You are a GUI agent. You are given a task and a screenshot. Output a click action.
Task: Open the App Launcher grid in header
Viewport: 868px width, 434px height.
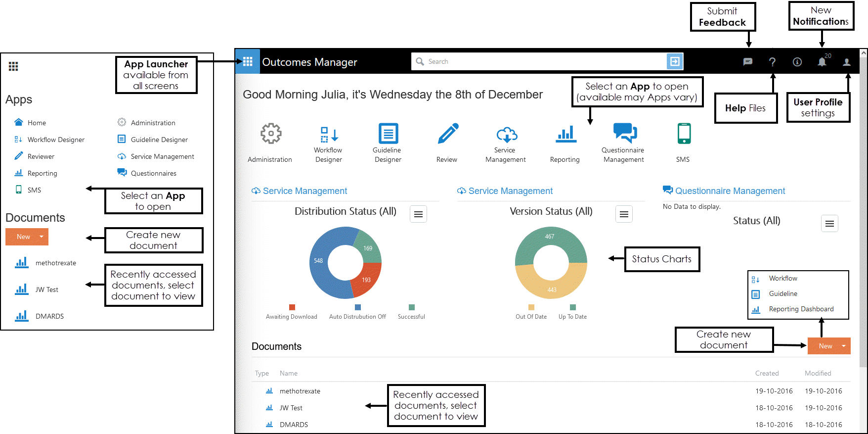(x=248, y=61)
